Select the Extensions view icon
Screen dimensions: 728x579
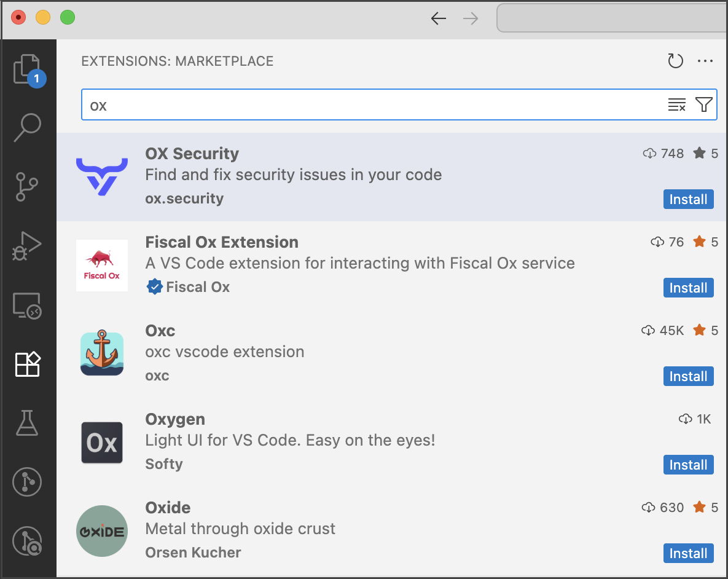pyautogui.click(x=28, y=364)
